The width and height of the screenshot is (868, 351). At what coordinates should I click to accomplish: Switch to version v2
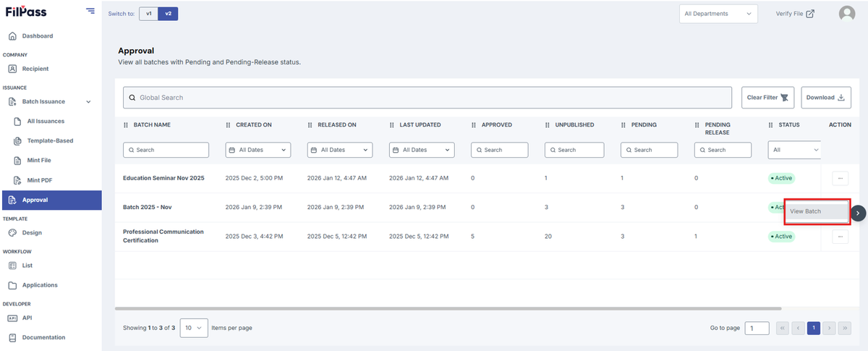(x=168, y=13)
